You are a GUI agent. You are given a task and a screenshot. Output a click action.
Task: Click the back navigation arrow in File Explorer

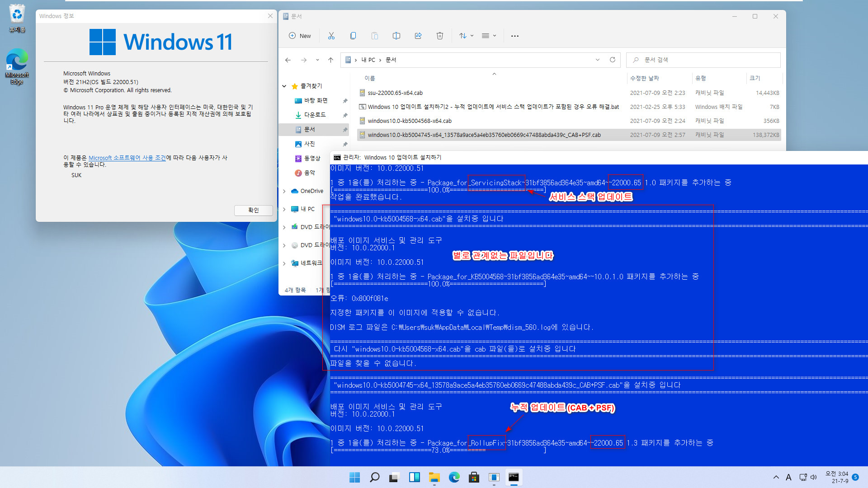(288, 60)
